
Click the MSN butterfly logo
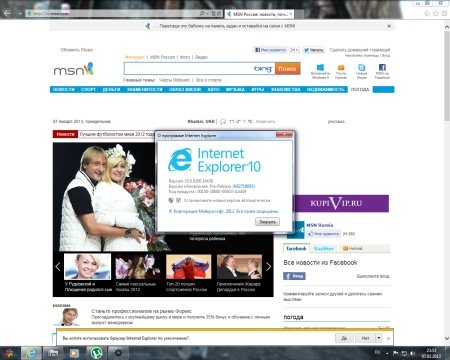[73, 69]
